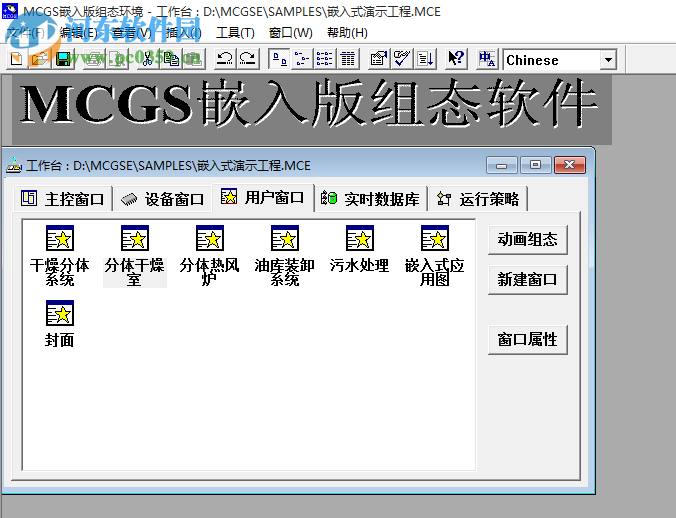The height and width of the screenshot is (518, 676).
Task: Open the 查看(V) menu
Action: coord(132,33)
